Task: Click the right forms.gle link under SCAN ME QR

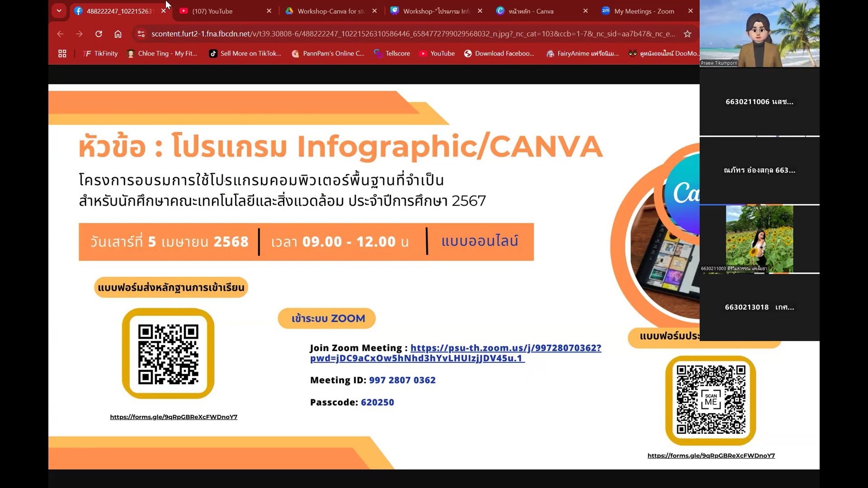Action: tap(711, 456)
